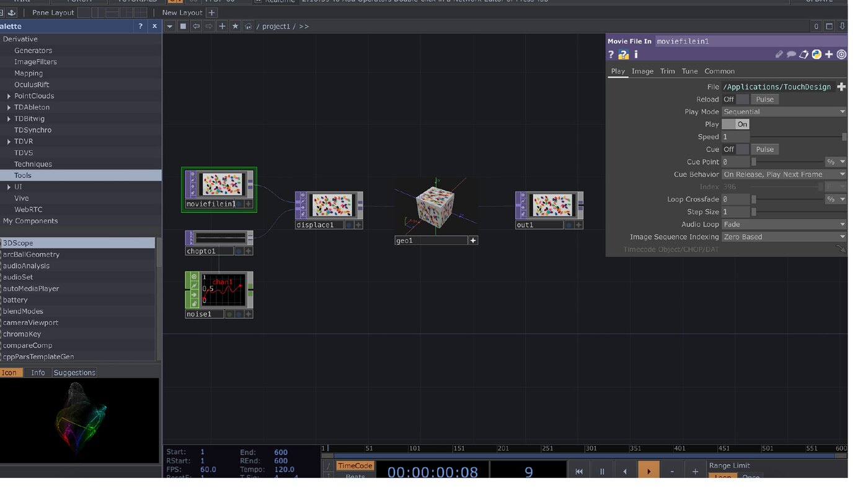Switch to the Trim tab

coord(667,71)
